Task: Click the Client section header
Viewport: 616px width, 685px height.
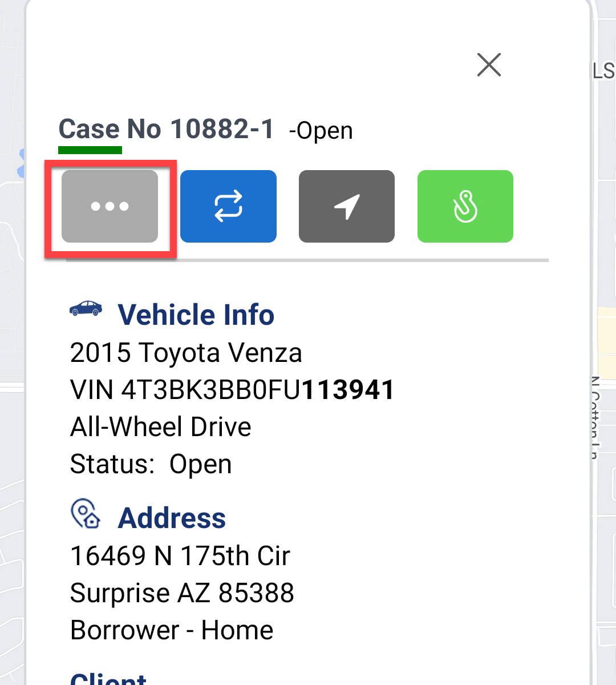Action: tap(108, 678)
